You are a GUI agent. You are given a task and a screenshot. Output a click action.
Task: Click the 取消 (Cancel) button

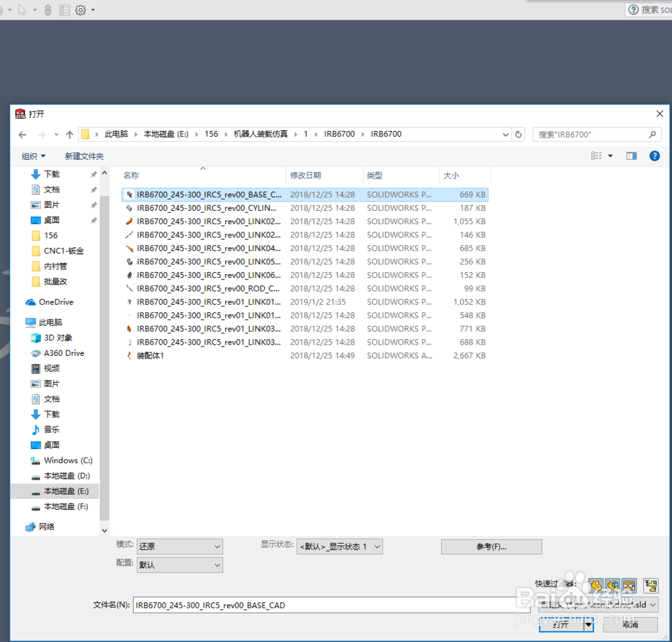click(x=630, y=625)
